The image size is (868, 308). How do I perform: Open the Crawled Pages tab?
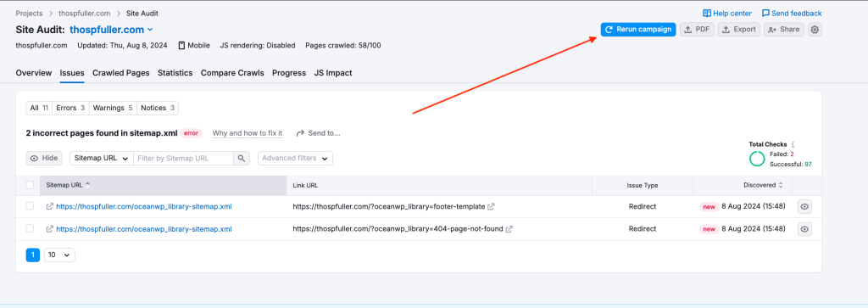(120, 73)
